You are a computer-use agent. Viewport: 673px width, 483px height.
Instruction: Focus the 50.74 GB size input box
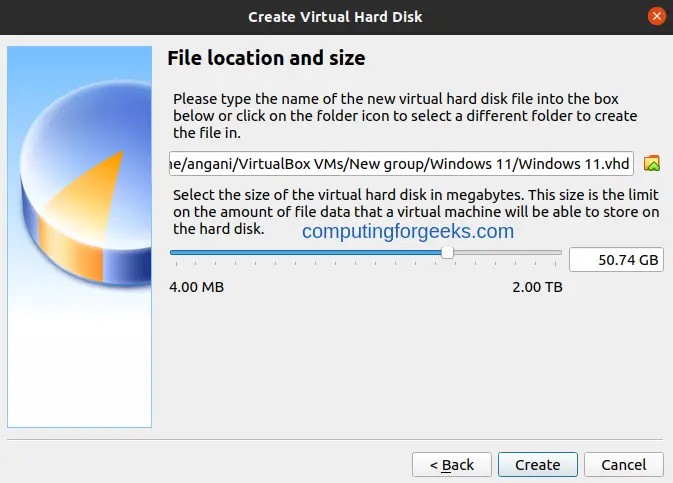tap(616, 260)
